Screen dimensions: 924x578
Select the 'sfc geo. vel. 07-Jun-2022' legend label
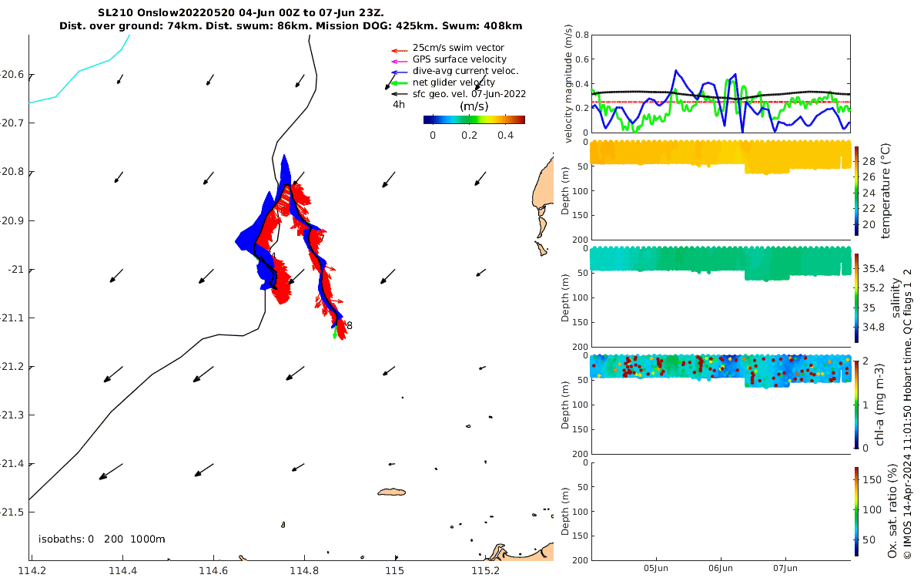click(469, 94)
